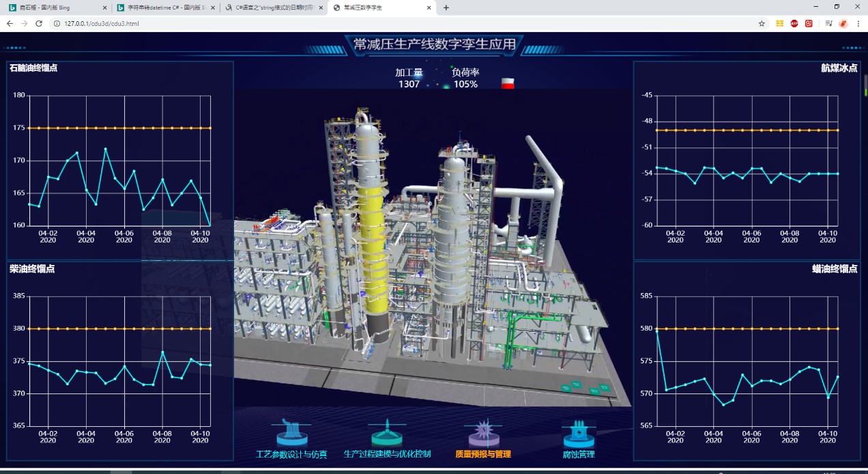Close the 常减压数字孪生 tab
The image size is (868, 474).
(x=429, y=8)
